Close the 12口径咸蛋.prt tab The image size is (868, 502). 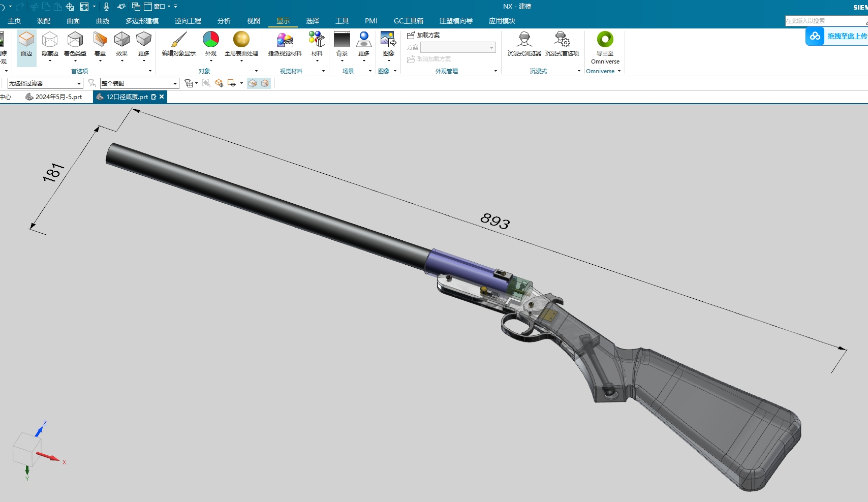(x=162, y=97)
